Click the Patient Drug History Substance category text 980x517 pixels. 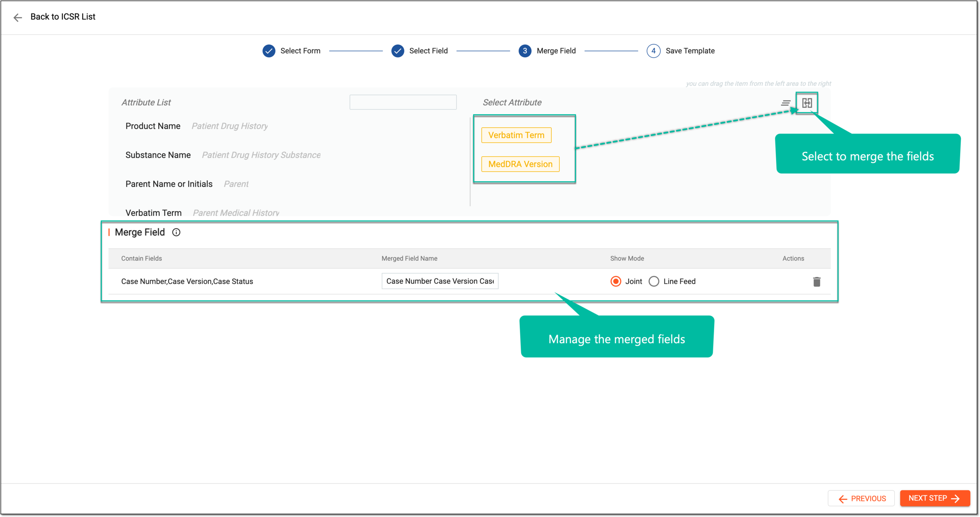(x=261, y=155)
